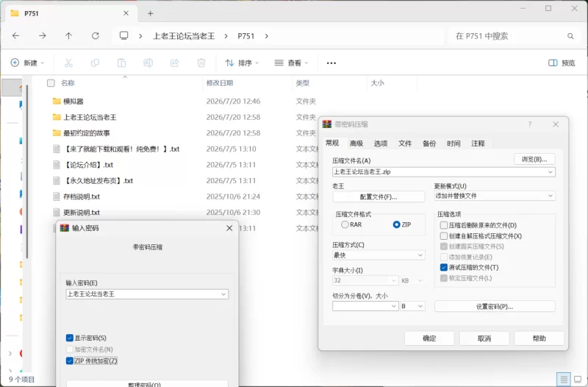The width and height of the screenshot is (588, 387).
Task: Expand the chevron after P751 in address bar
Action: (267, 36)
